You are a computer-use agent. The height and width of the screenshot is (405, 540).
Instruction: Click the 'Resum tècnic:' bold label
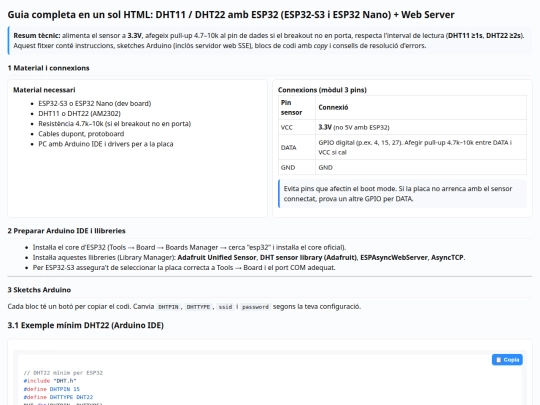37,35
